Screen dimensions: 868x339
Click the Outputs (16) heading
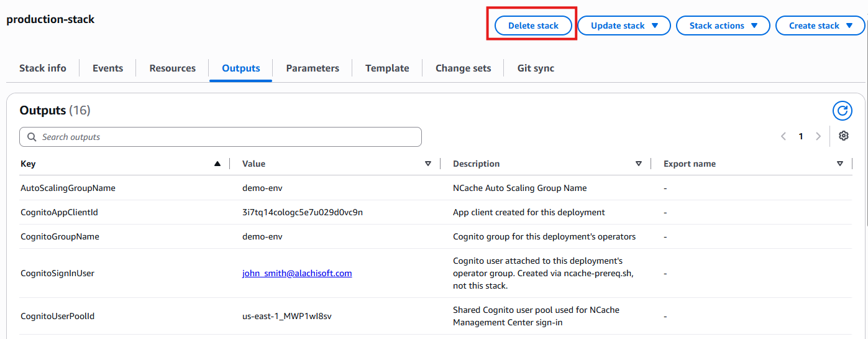[55, 110]
